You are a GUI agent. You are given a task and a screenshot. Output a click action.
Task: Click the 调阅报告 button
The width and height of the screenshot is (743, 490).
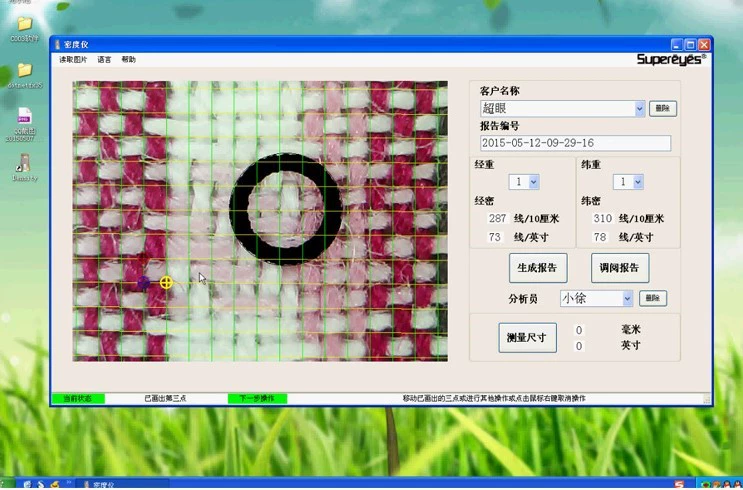[620, 268]
